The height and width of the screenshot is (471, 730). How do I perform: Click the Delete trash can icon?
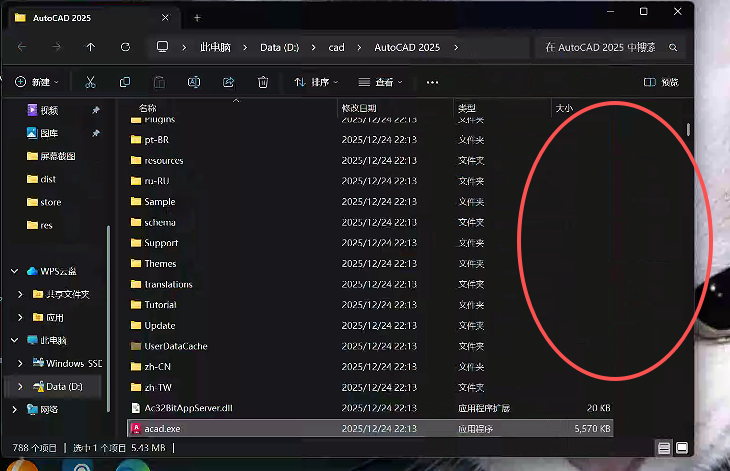coord(263,82)
